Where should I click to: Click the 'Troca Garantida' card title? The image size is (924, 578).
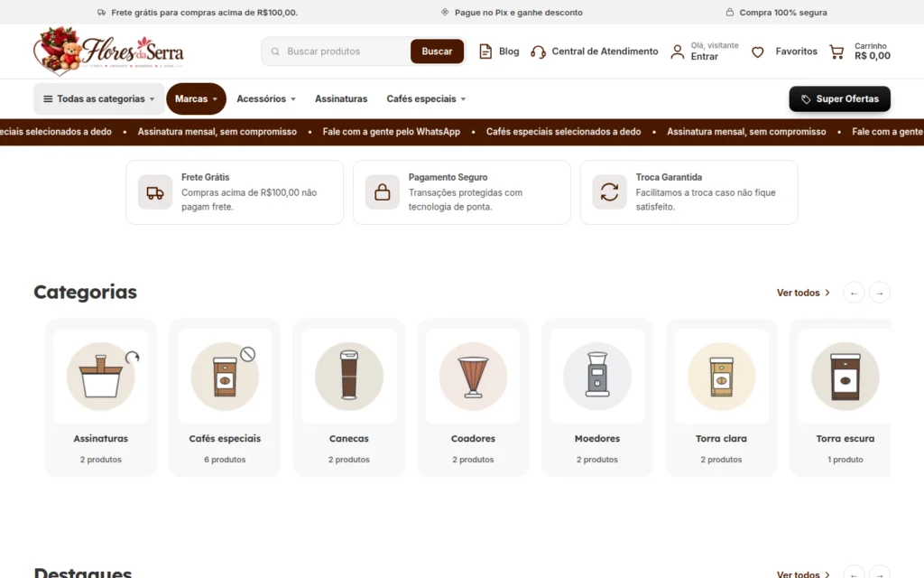pos(669,177)
